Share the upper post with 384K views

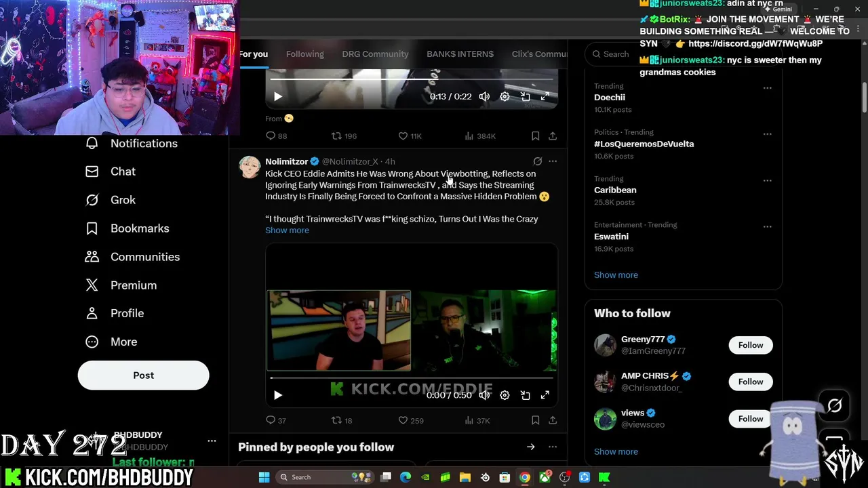coord(553,136)
